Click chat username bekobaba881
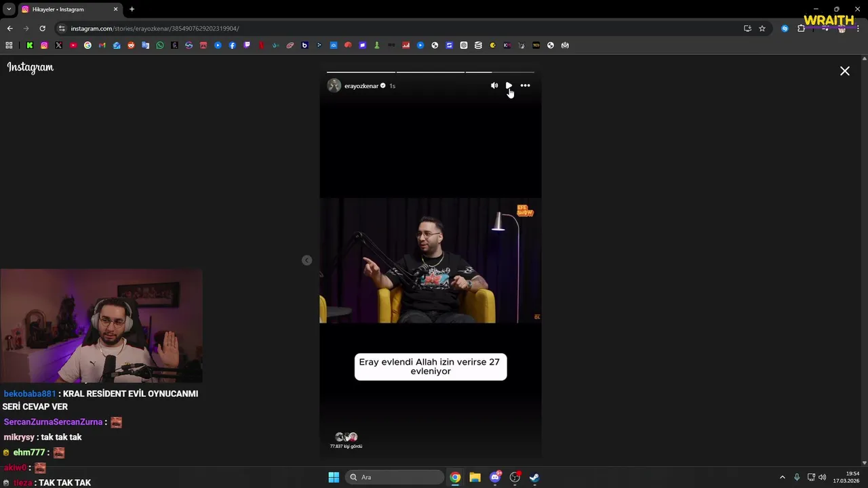This screenshot has width=868, height=488. click(x=30, y=394)
